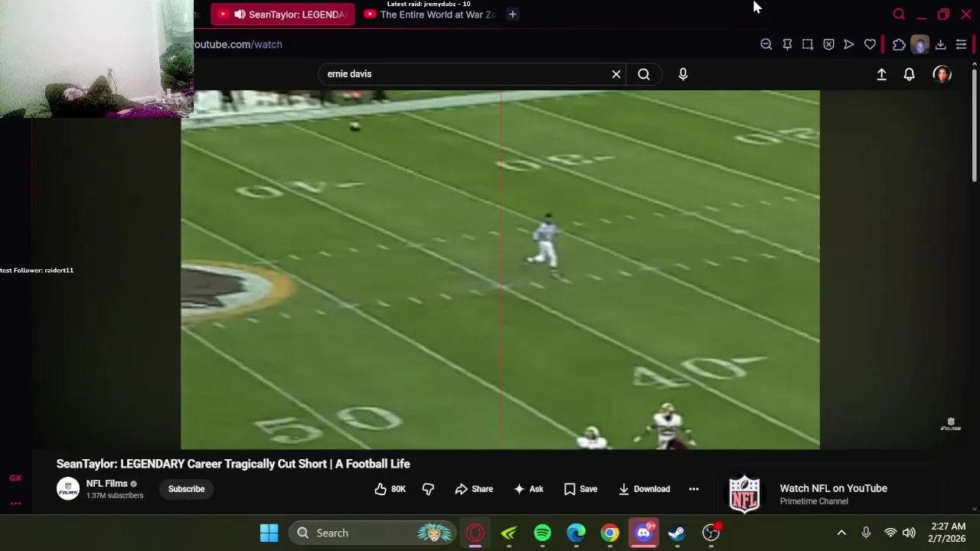Open a new tab with plus button
This screenshot has width=980, height=551.
point(512,14)
